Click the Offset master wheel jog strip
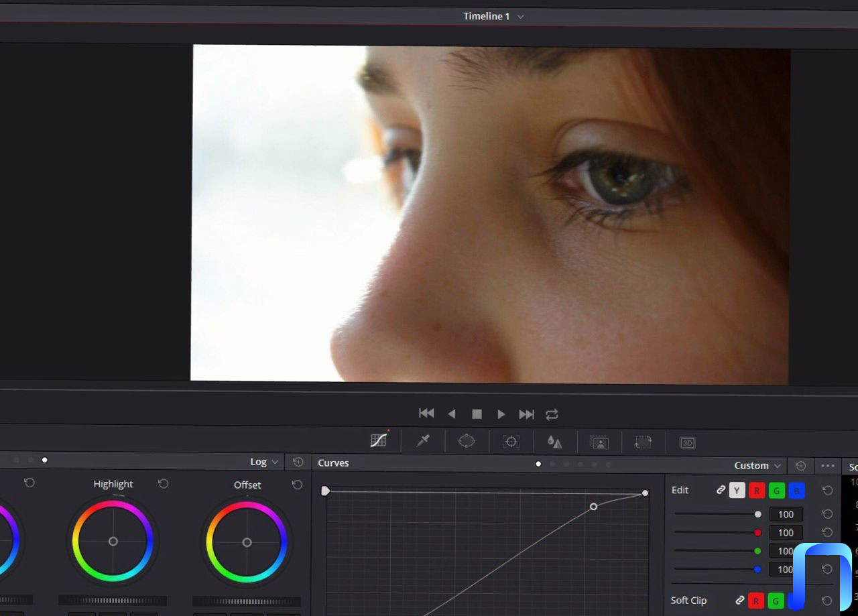 pyautogui.click(x=246, y=601)
